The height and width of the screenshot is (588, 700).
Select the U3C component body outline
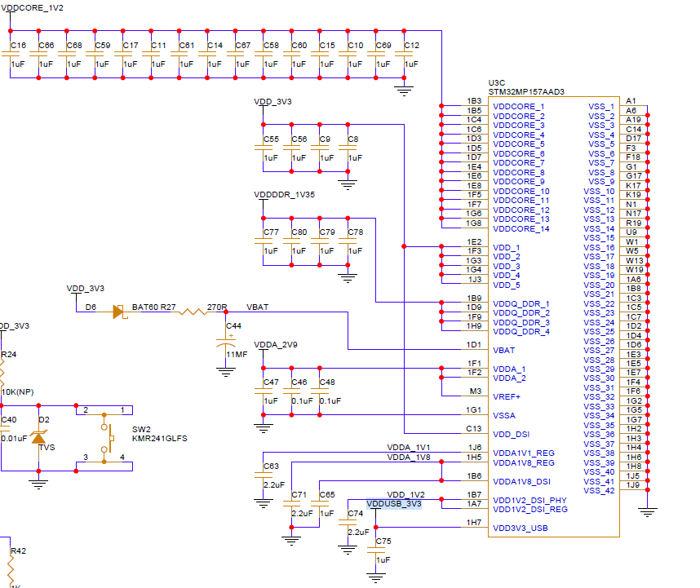click(x=554, y=316)
